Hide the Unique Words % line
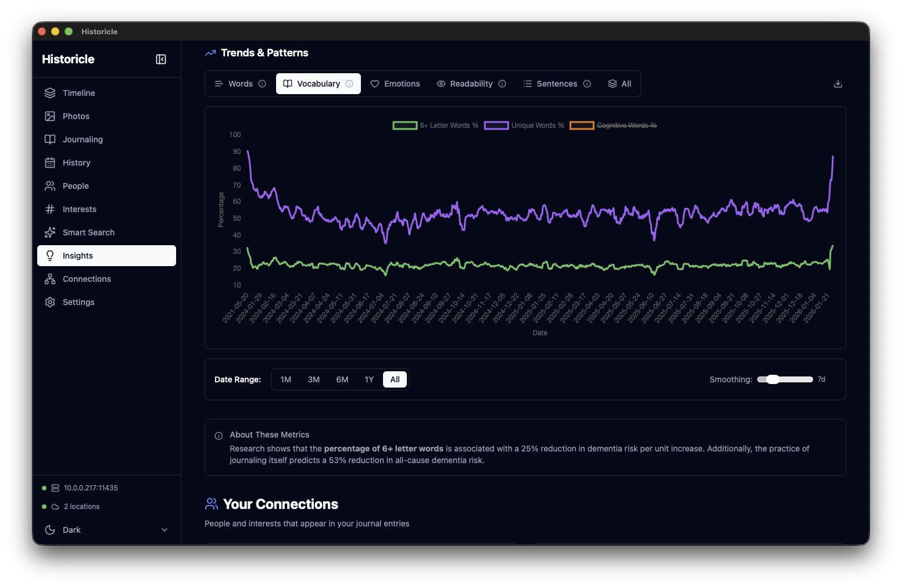 click(x=524, y=126)
